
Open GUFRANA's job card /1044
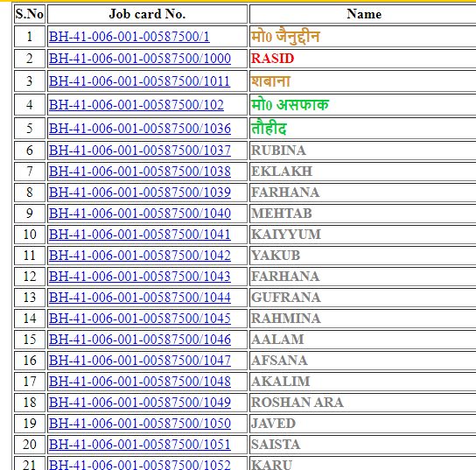140,298
